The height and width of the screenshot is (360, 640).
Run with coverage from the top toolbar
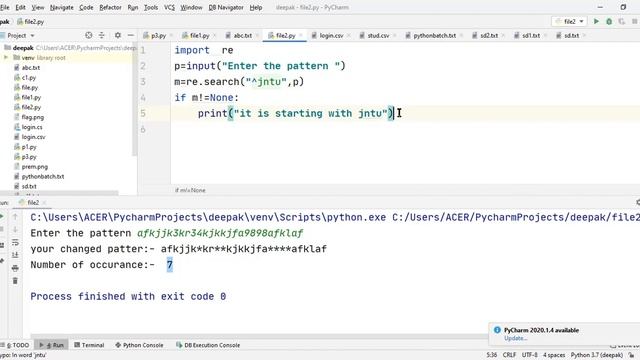(622, 21)
